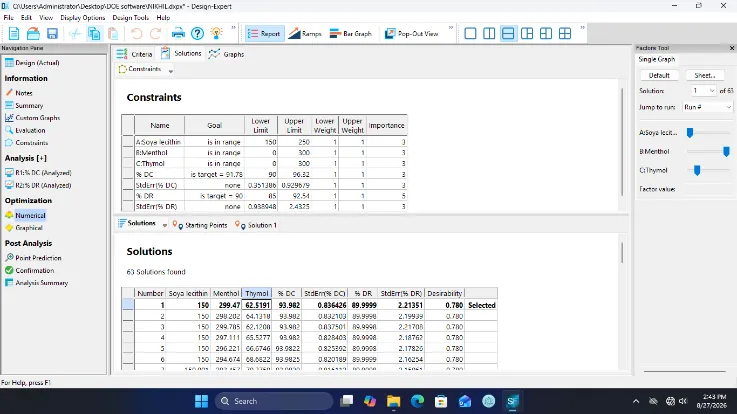Open Design (Actual) in navigation pane
Viewport: 737px width, 414px height.
click(32, 62)
